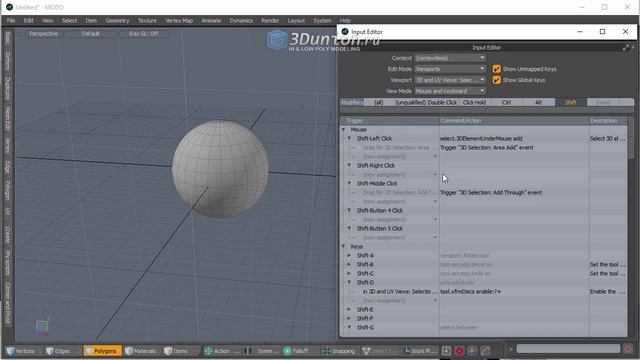
Task: Open the File menu
Action: (11, 20)
